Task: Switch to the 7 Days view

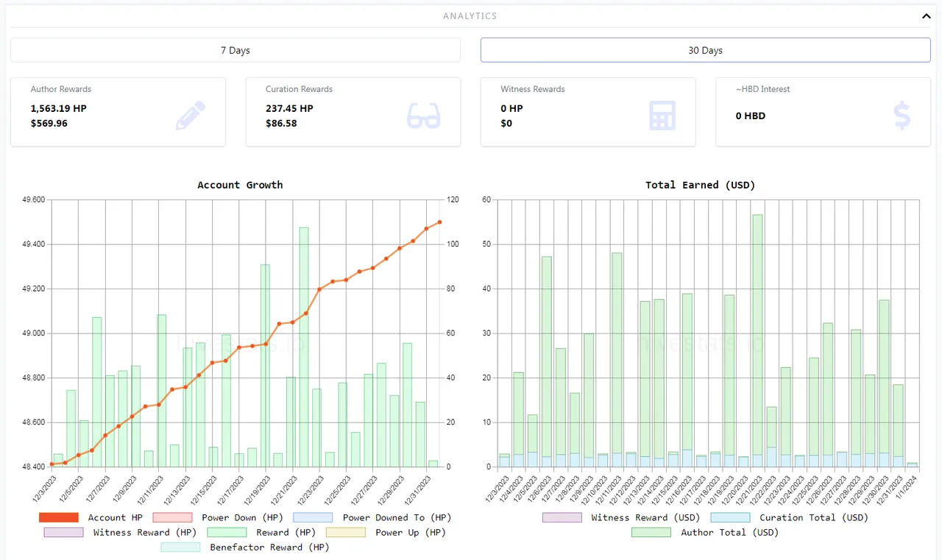Action: 235,50
